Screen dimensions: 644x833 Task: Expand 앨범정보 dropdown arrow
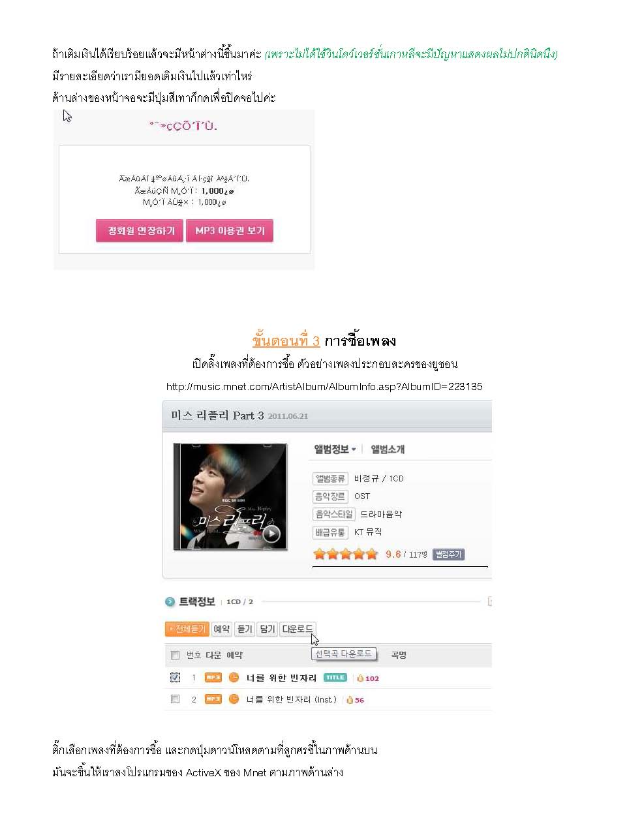point(354,449)
